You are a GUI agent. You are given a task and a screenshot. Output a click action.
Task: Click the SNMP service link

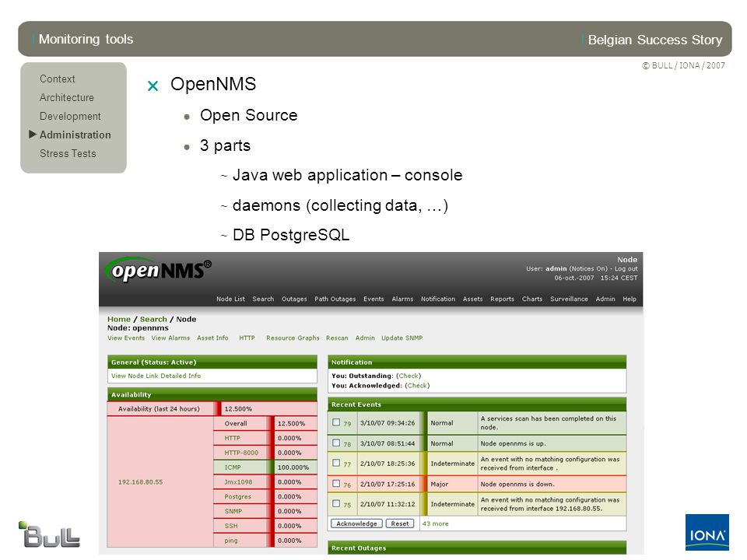pos(233,512)
